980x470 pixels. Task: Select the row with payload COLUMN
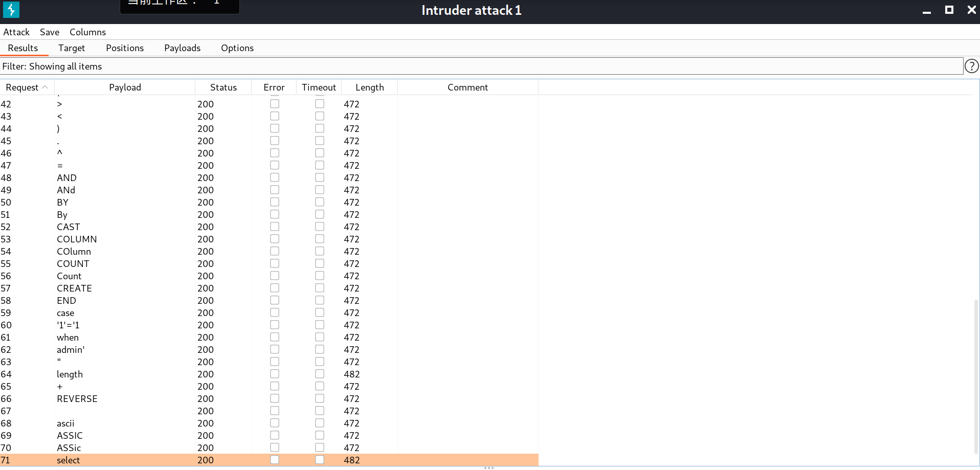(269, 239)
